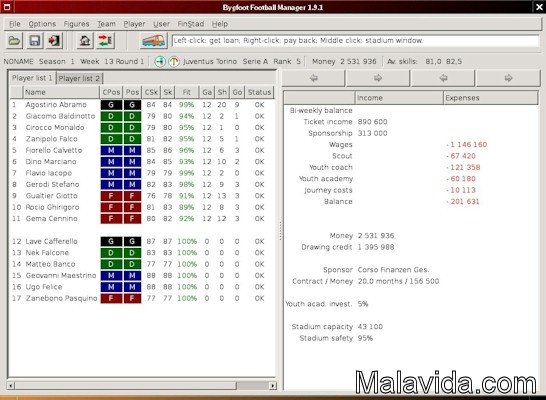Screen dimensions: 546x400
Task: Click the round arrow icon before Juventus Torino
Action: click(x=160, y=62)
